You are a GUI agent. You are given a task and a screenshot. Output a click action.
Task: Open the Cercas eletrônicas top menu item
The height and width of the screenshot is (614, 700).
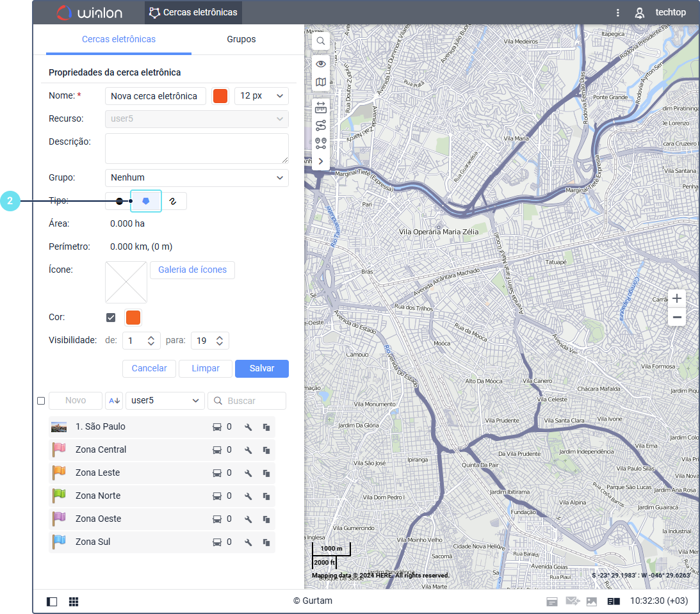click(193, 13)
